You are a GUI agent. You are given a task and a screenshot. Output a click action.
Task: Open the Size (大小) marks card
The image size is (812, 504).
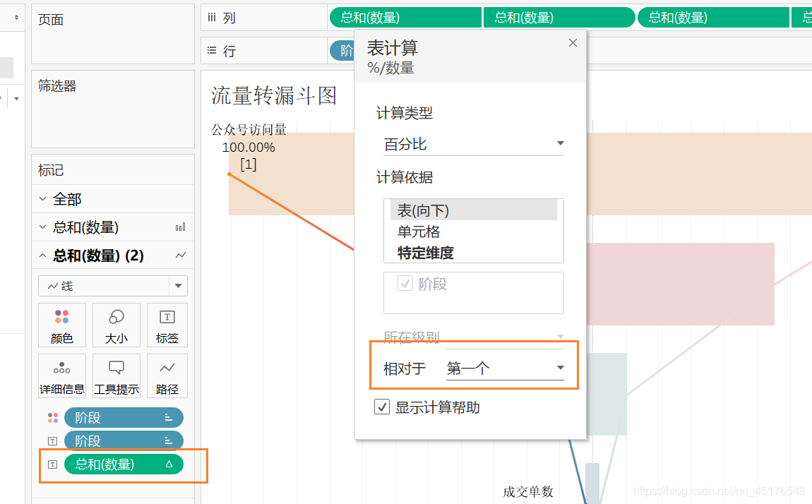[x=116, y=325]
